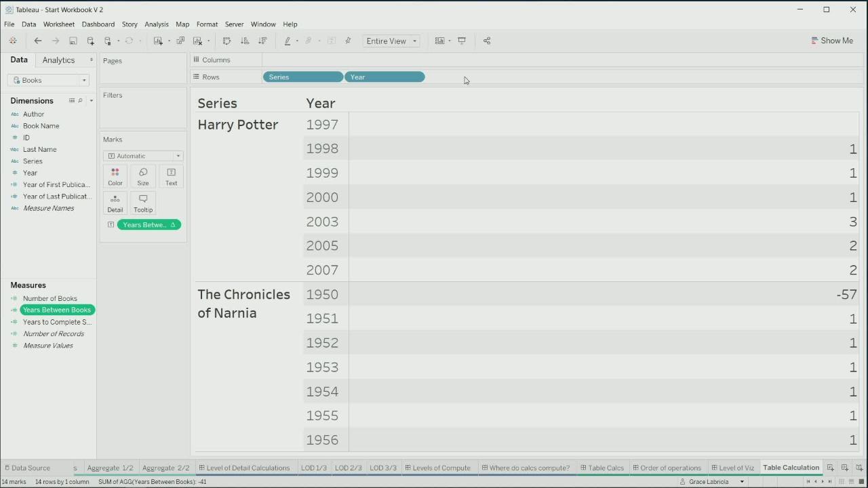Click the search fields magnifier icon
The width and height of the screenshot is (868, 488).
80,100
